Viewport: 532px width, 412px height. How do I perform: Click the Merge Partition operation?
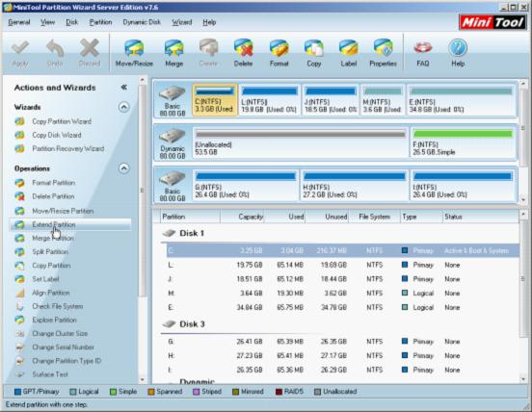pos(53,238)
